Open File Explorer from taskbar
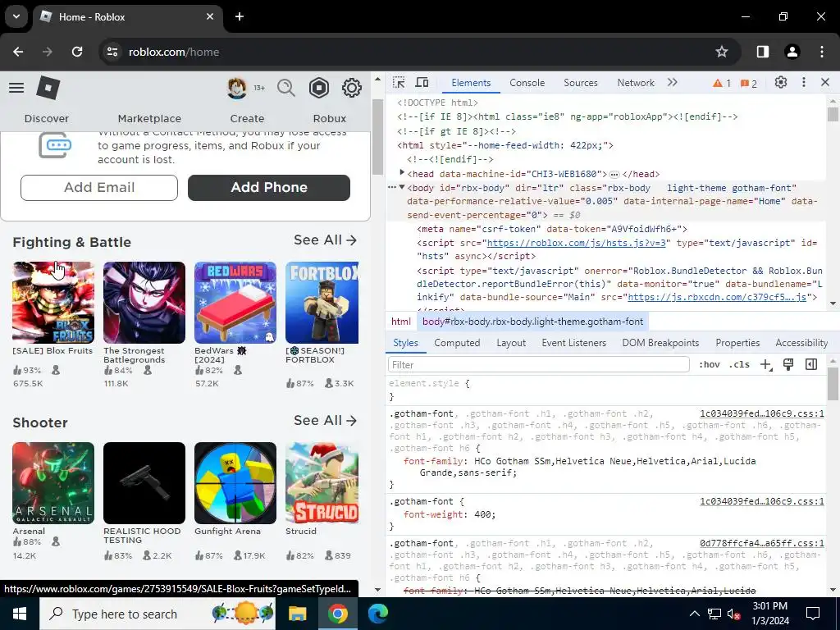 pos(297,614)
